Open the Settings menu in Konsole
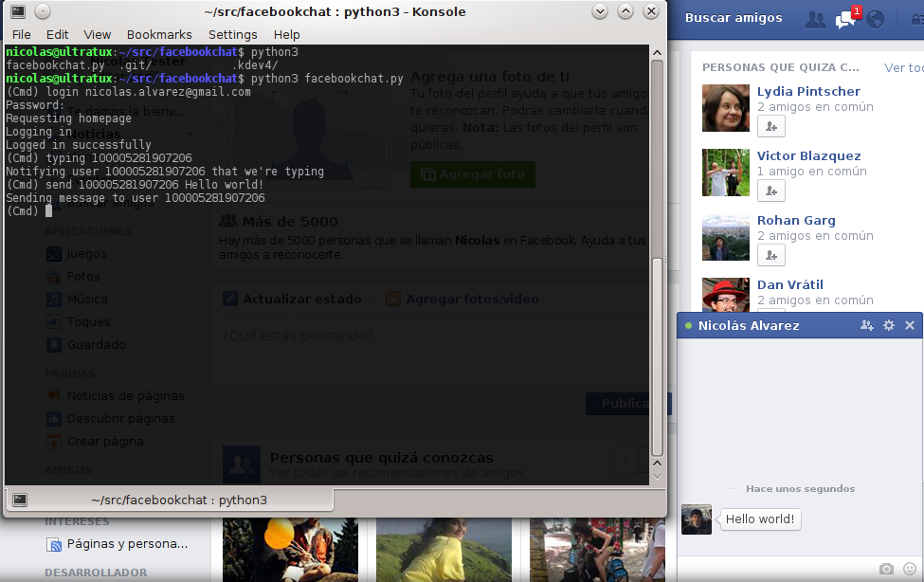Screen dimensions: 924x582 (x=233, y=35)
